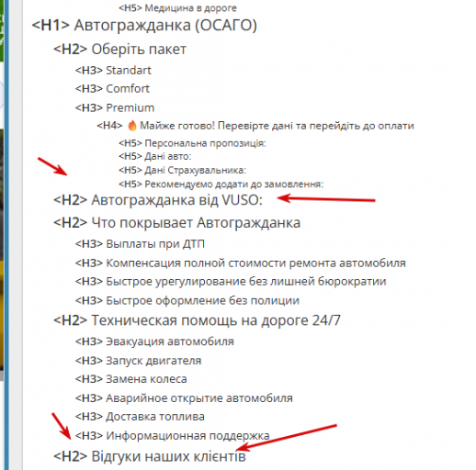Select the H3 'Эвакуация автомобиля' heading
The width and height of the screenshot is (476, 470).
click(154, 341)
